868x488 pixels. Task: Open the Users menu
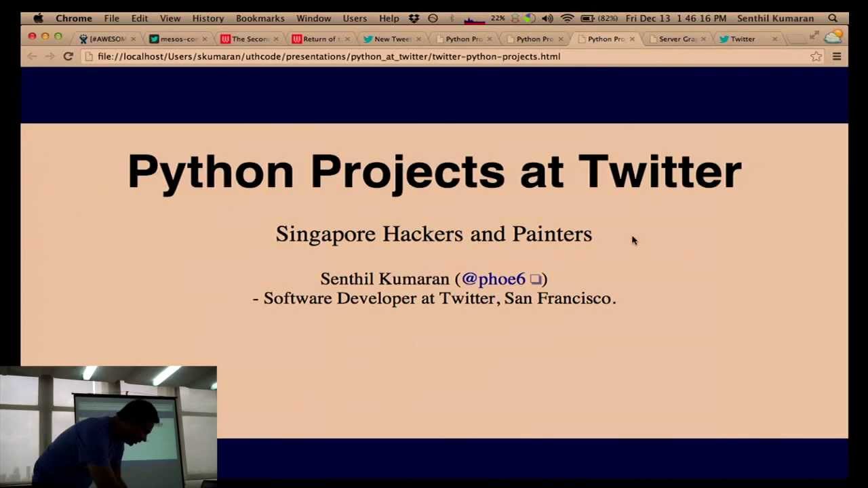[355, 18]
